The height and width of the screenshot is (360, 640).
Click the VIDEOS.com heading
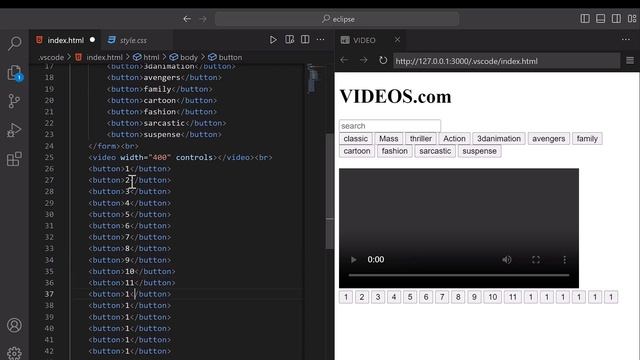[396, 97]
